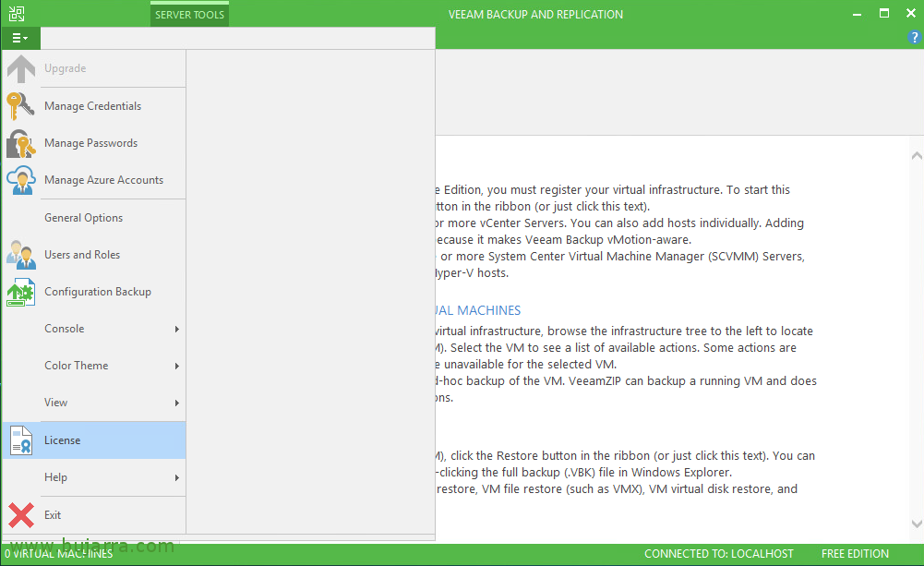Click the 'VEEAM BACKUP AND REPLICATION' window title
The image size is (924, 566).
pos(535,15)
